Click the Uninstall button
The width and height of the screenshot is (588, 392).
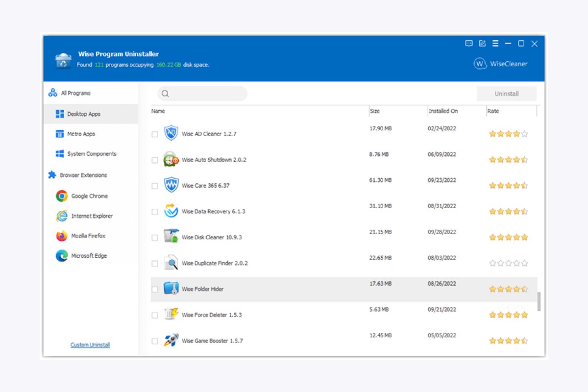tap(507, 93)
